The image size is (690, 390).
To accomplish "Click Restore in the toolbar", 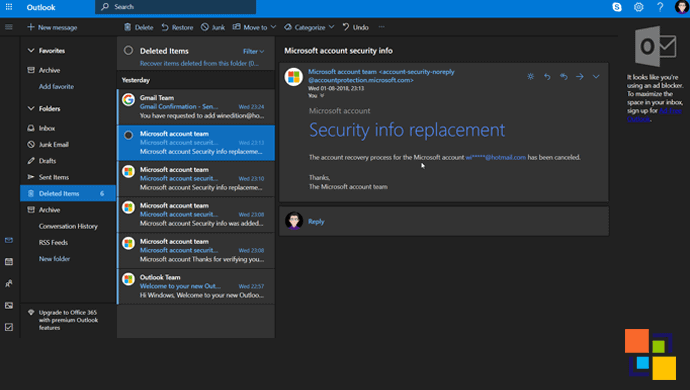I will click(177, 27).
